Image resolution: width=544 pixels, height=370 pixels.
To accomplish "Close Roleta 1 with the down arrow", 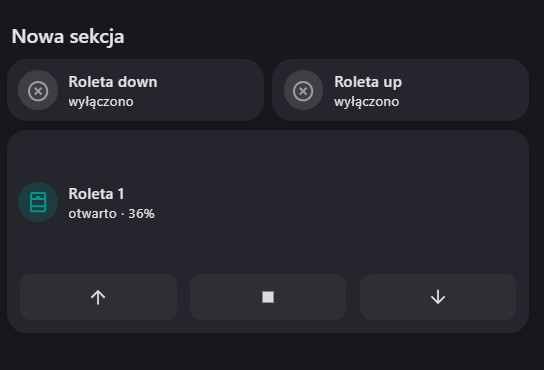I will [x=438, y=297].
